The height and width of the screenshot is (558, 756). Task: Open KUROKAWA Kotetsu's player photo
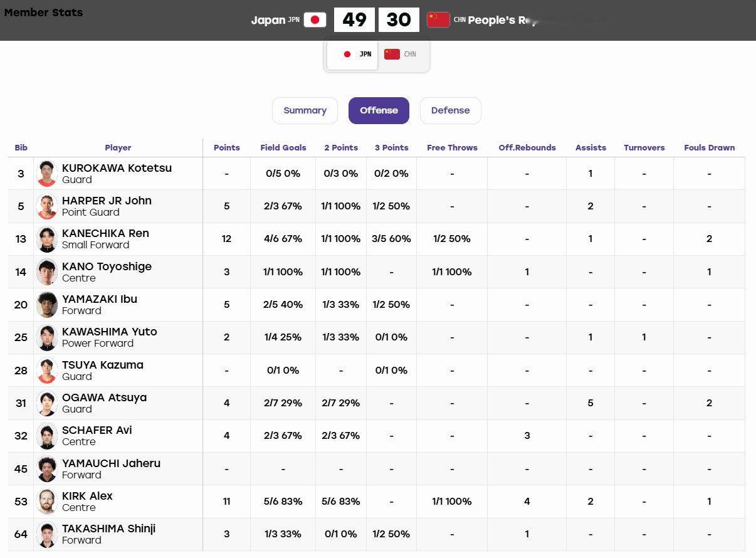click(47, 174)
